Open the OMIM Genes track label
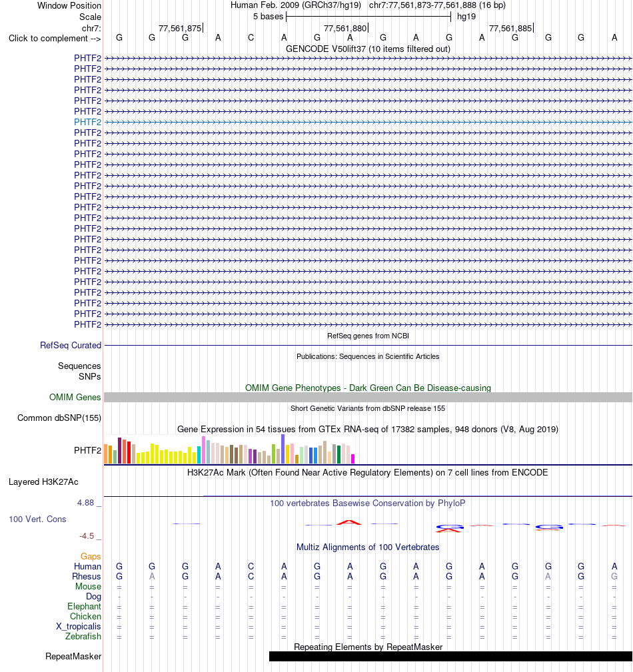This screenshot has height=672, width=633. coord(75,398)
